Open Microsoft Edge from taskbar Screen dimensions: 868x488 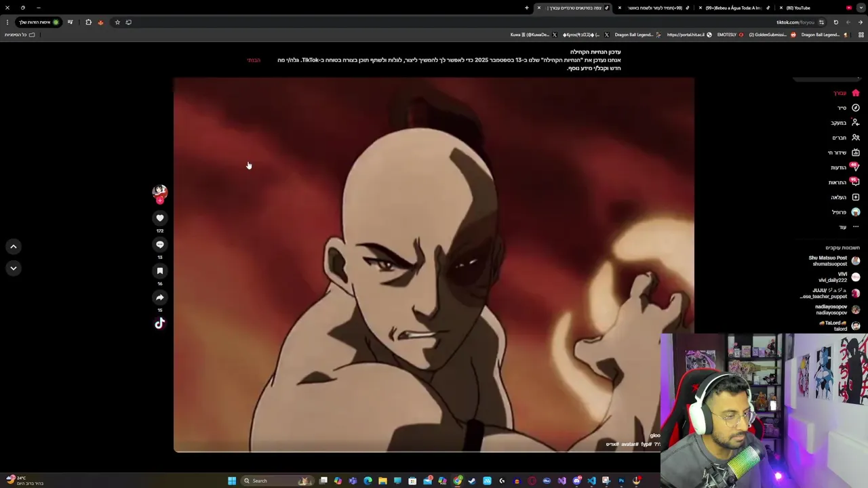(368, 481)
